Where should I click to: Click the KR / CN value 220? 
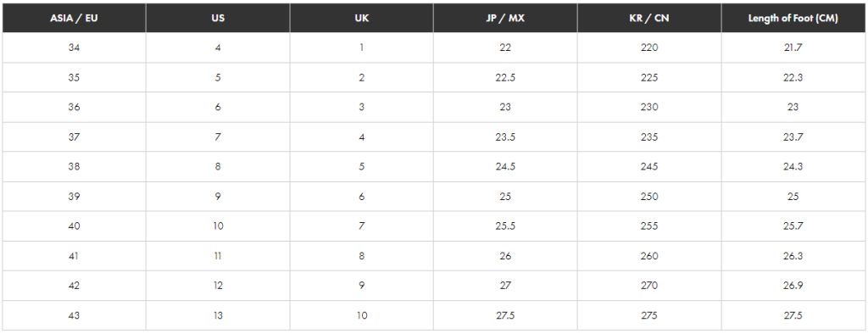pyautogui.click(x=649, y=47)
